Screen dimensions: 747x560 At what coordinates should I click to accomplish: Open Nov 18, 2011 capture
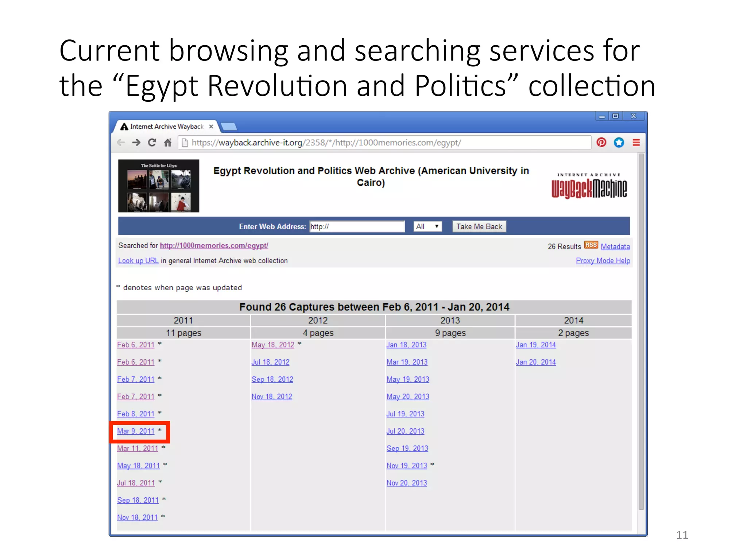click(x=137, y=517)
